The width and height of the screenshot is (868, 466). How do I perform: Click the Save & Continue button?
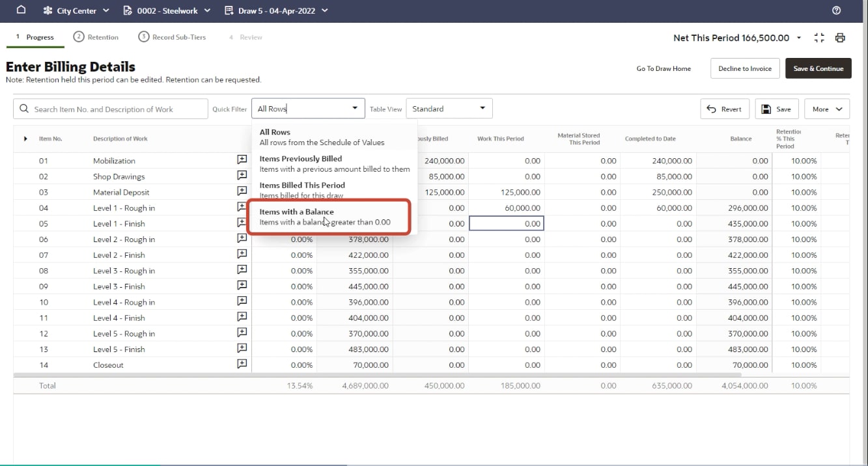coord(818,68)
